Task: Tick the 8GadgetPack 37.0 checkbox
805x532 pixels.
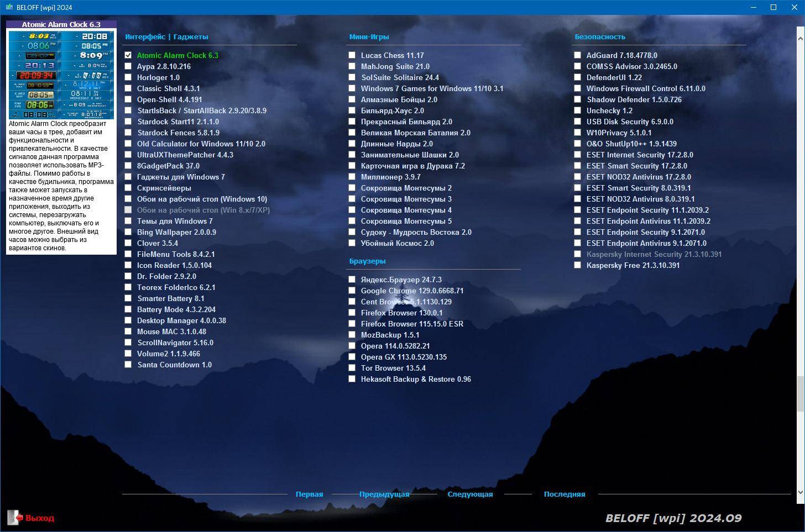Action: (x=128, y=166)
